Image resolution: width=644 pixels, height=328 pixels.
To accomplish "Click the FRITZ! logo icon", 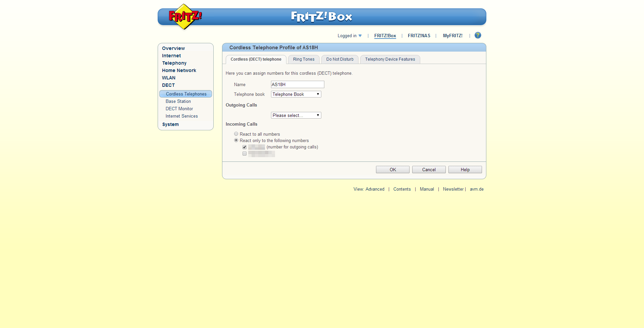I will (x=185, y=16).
